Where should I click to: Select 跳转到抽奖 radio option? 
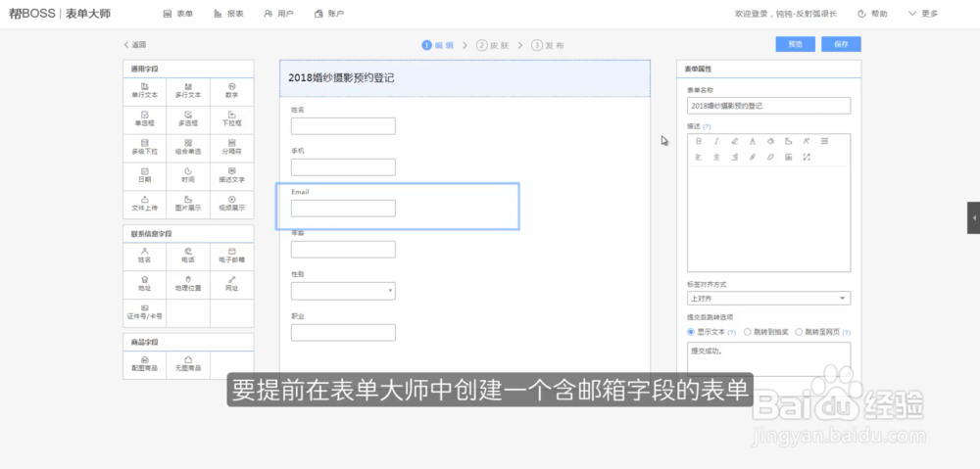(x=748, y=332)
